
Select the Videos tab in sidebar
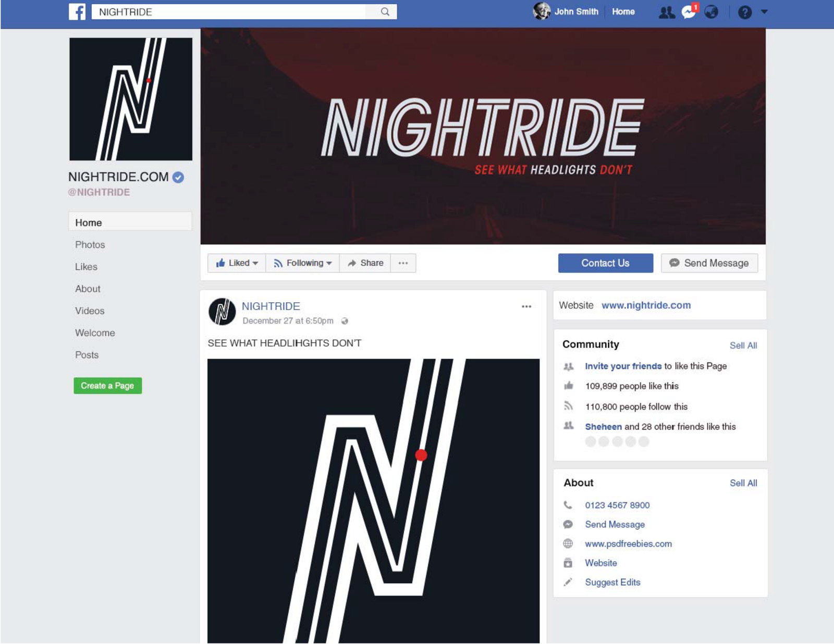click(x=90, y=311)
